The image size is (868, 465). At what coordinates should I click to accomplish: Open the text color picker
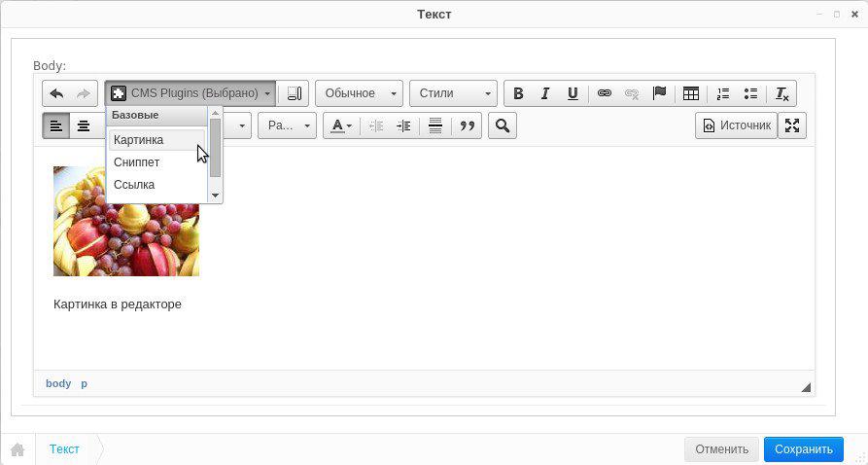click(x=341, y=125)
